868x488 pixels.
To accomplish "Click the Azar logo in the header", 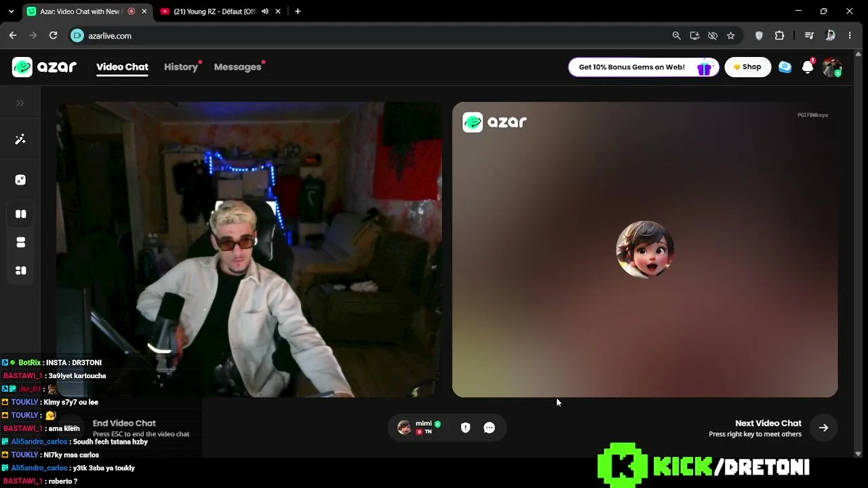I will coord(44,67).
